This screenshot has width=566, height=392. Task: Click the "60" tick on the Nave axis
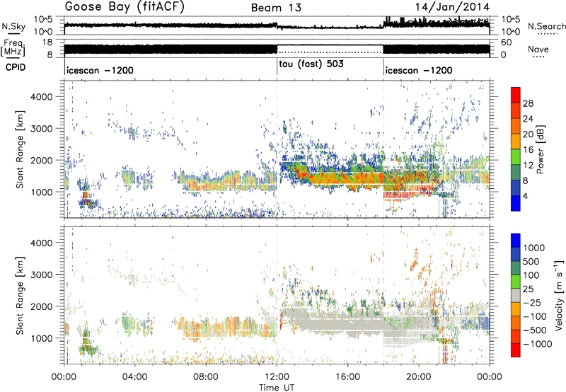coord(507,42)
